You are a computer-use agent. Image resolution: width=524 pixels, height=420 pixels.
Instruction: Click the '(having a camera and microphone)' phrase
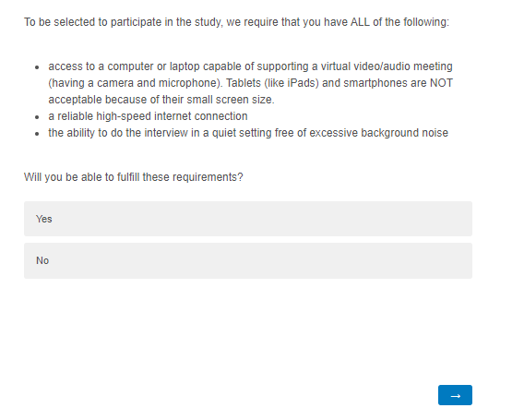tap(135, 83)
